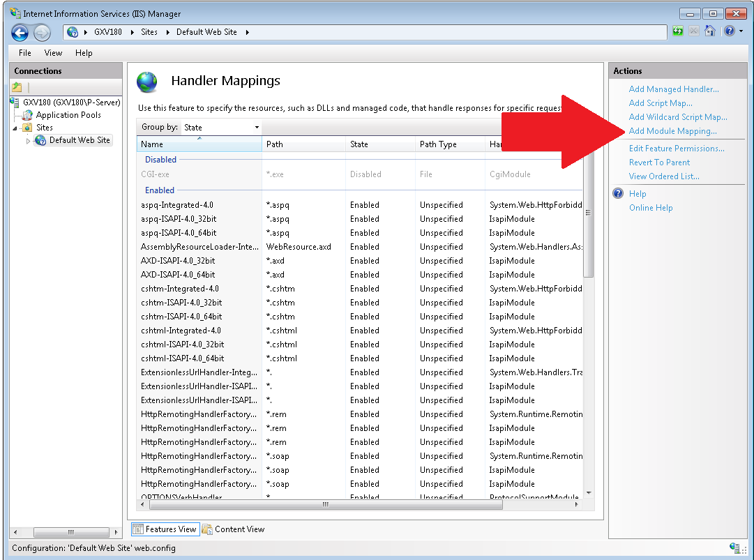Open the File menu
The height and width of the screenshot is (560, 754).
[x=25, y=53]
